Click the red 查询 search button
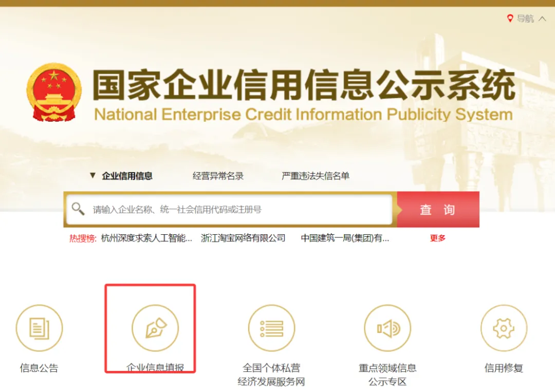Screen dimensions: 555x392 (438, 210)
